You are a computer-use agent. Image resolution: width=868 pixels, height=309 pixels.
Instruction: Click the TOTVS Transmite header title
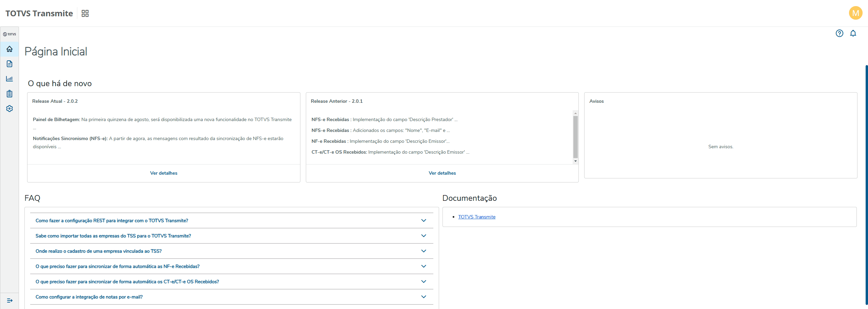pos(39,13)
